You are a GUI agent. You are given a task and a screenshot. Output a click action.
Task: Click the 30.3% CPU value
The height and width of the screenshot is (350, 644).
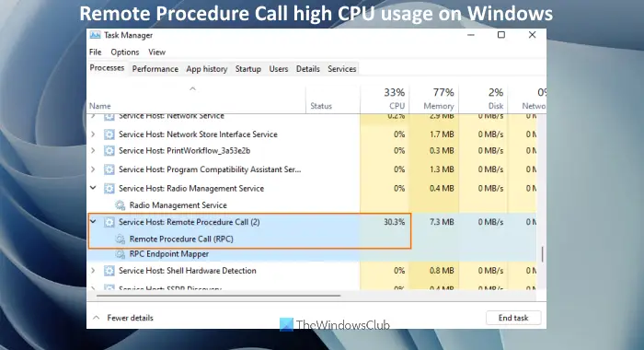tap(395, 222)
